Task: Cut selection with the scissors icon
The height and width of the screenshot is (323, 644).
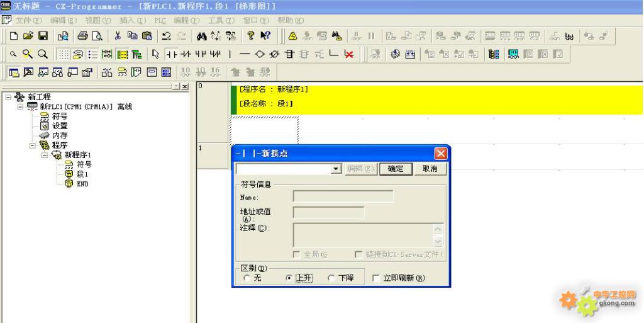Action: (118, 36)
